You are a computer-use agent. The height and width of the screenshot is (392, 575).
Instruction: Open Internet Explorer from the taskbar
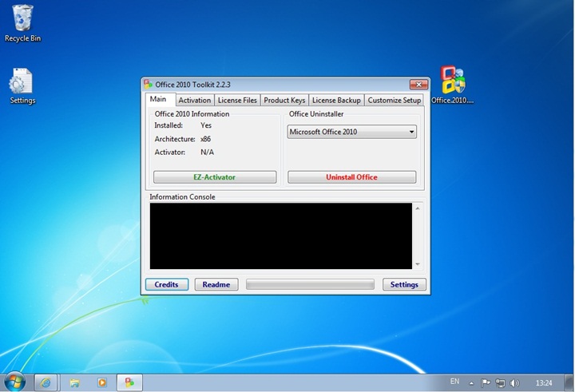coord(46,383)
